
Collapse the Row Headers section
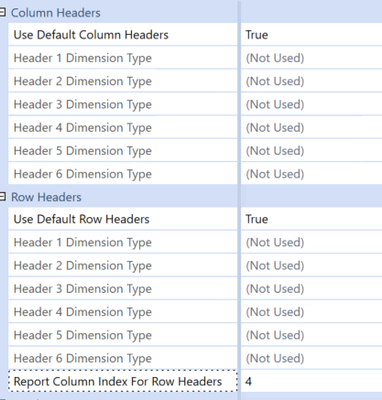[x=2, y=197]
